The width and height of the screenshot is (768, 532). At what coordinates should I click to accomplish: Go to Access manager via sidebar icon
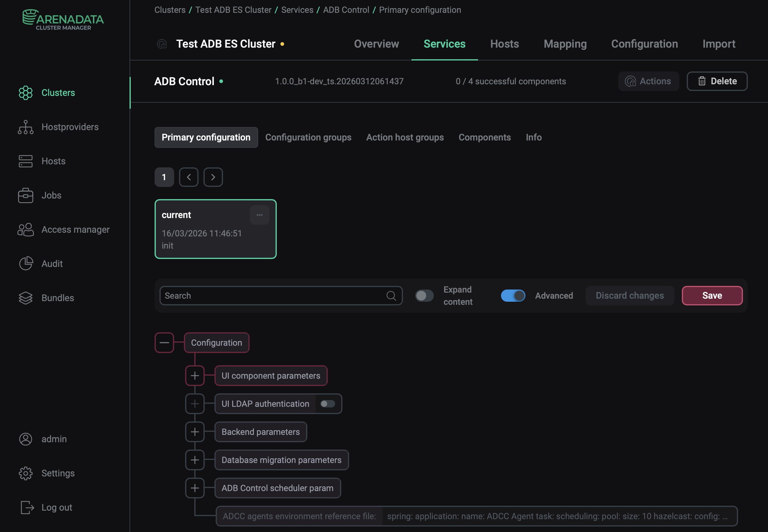pos(75,229)
